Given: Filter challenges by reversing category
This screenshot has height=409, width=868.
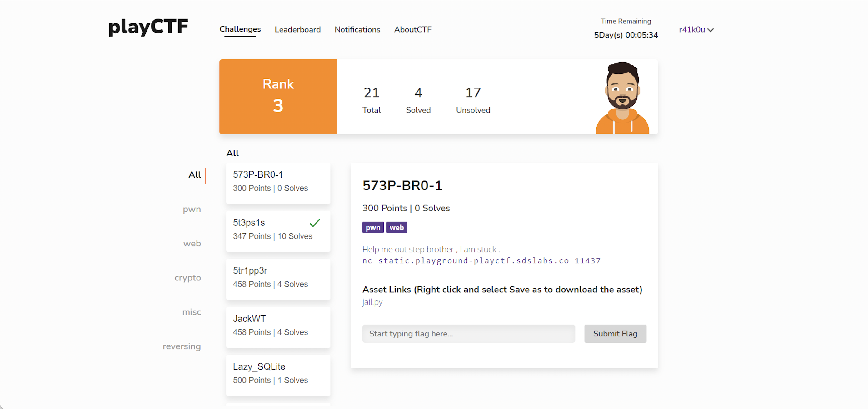Looking at the screenshot, I should point(182,346).
